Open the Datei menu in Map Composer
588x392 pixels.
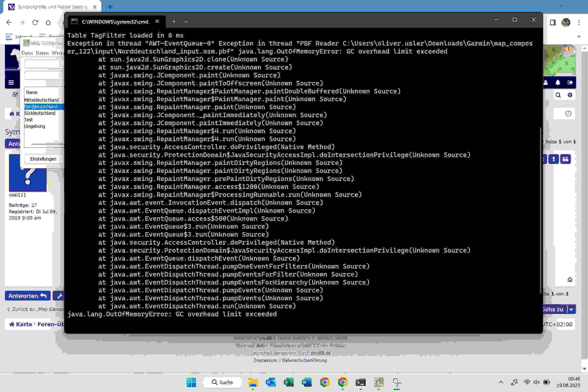27,53
